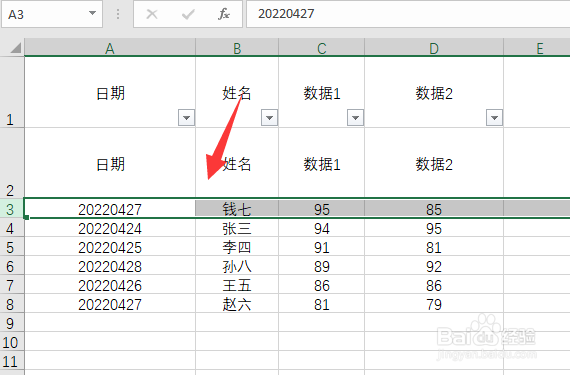Select cell C7 with value 86
Screen dimensions: 570x375
[322, 285]
